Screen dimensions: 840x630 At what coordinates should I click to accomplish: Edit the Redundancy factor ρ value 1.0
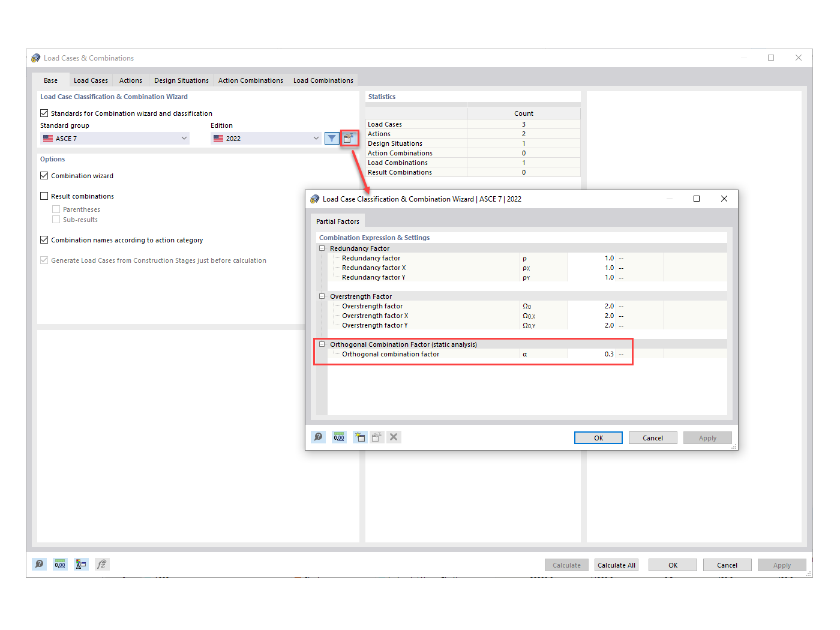tap(592, 258)
